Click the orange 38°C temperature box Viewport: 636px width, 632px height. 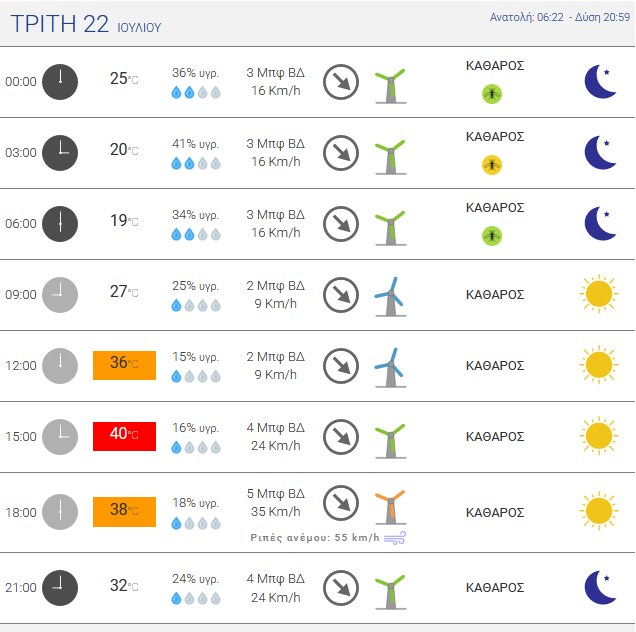click(x=125, y=512)
